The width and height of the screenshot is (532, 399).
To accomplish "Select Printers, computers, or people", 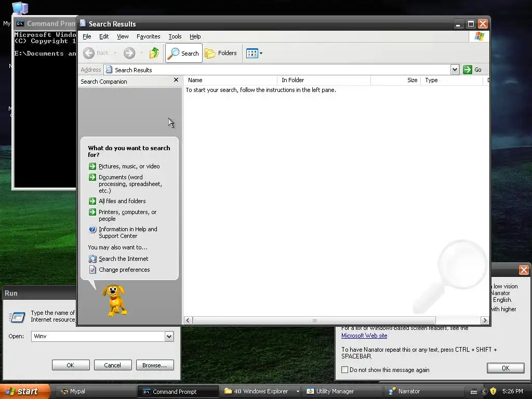I will 128,216.
